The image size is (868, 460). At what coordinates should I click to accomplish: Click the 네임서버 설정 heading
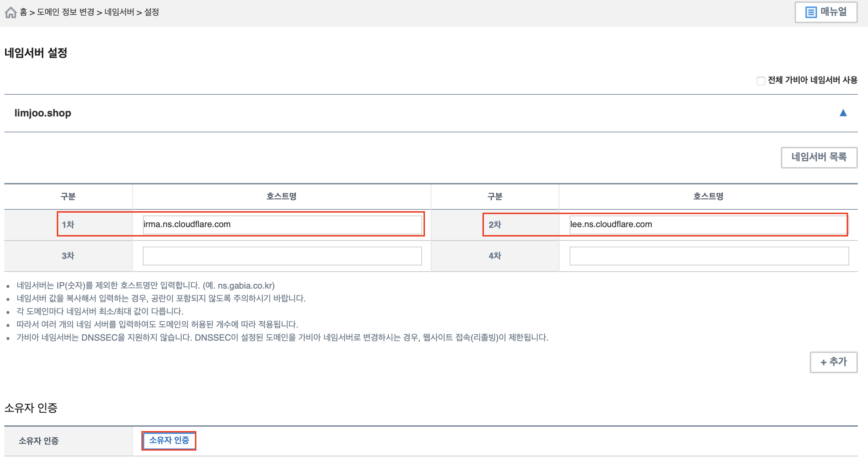click(36, 53)
